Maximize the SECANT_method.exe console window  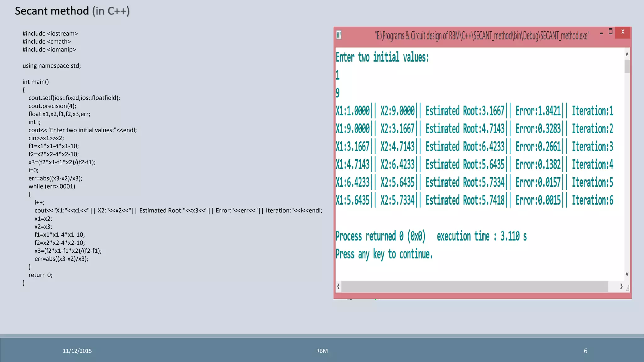(x=610, y=31)
